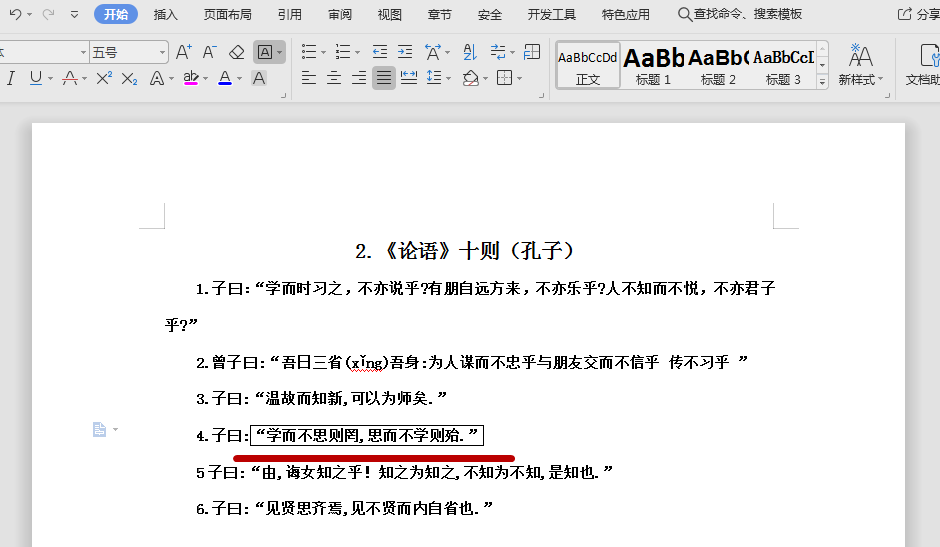Apply the 正文 style
Viewport: 940px width, 547px height.
(588, 66)
